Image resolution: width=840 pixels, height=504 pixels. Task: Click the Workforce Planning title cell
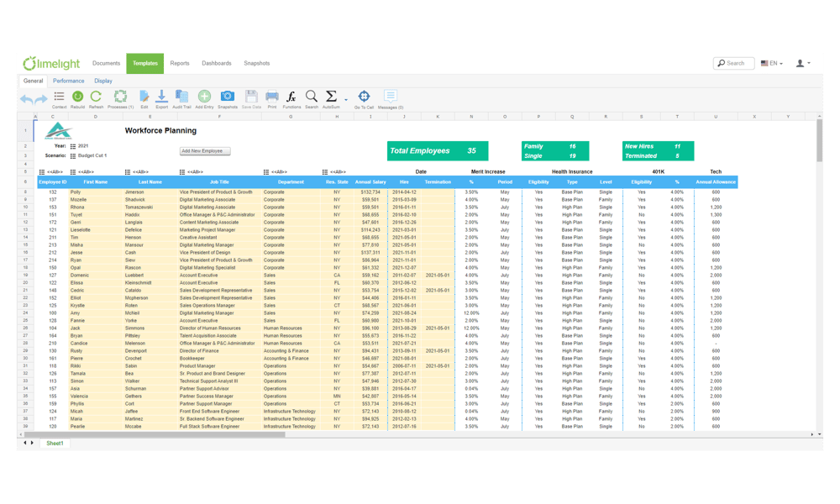160,131
